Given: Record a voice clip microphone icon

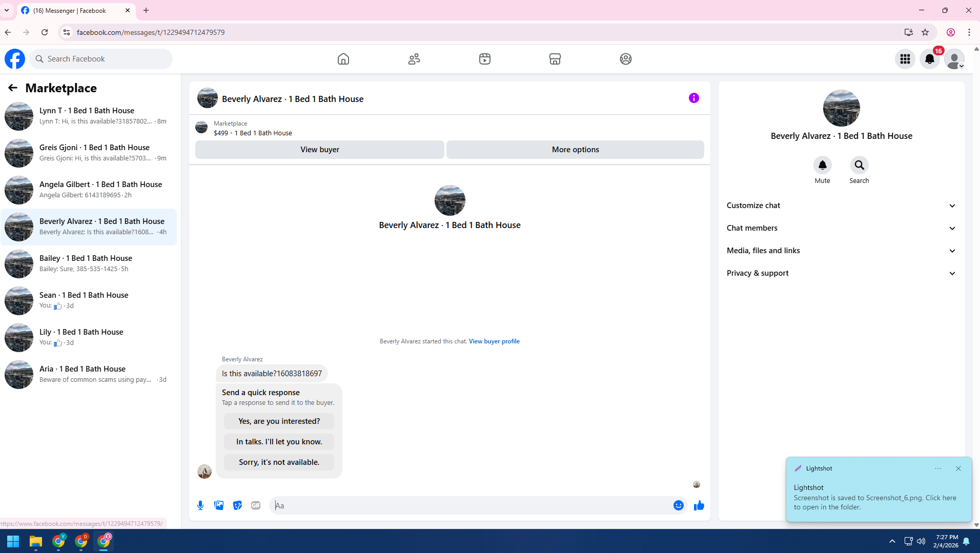Looking at the screenshot, I should point(200,505).
